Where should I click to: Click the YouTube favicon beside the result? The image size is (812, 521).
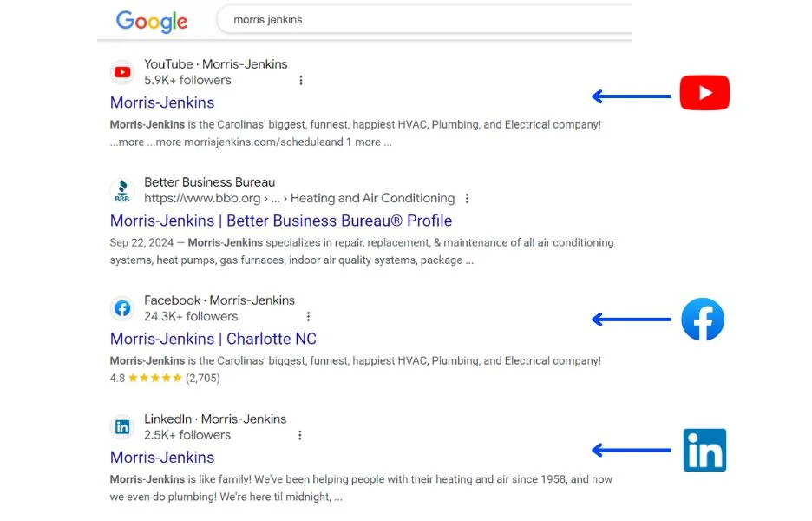[122, 71]
